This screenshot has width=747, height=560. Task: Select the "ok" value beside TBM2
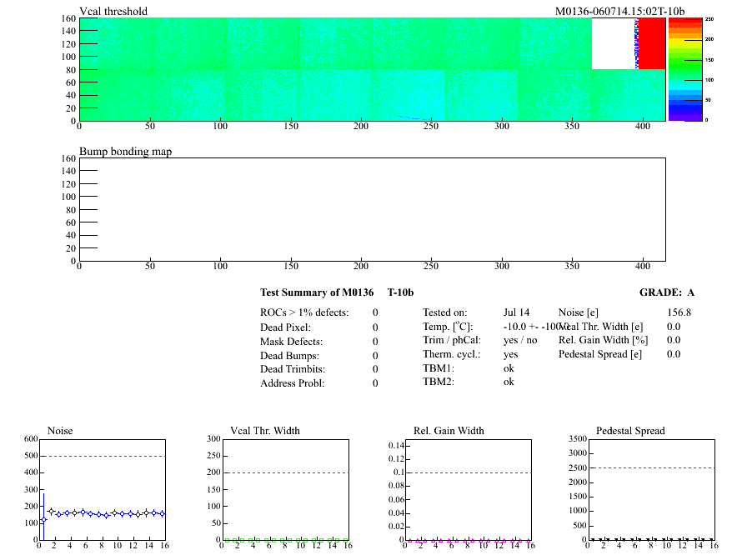click(509, 382)
